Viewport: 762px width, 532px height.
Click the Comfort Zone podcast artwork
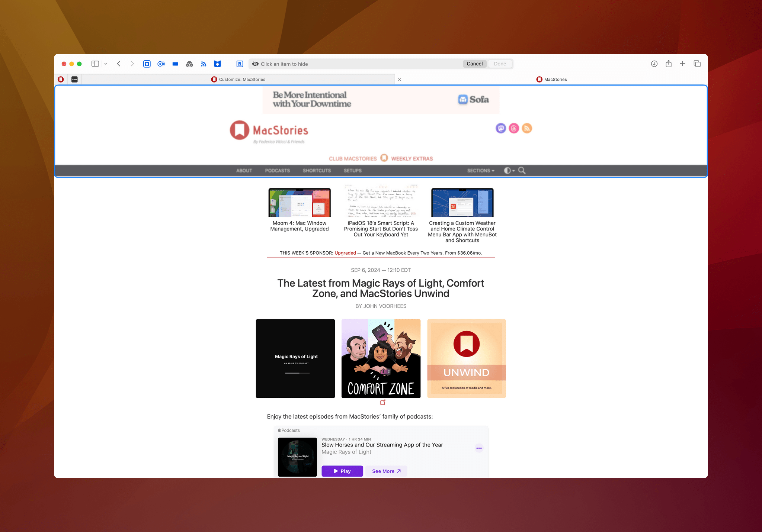click(381, 359)
